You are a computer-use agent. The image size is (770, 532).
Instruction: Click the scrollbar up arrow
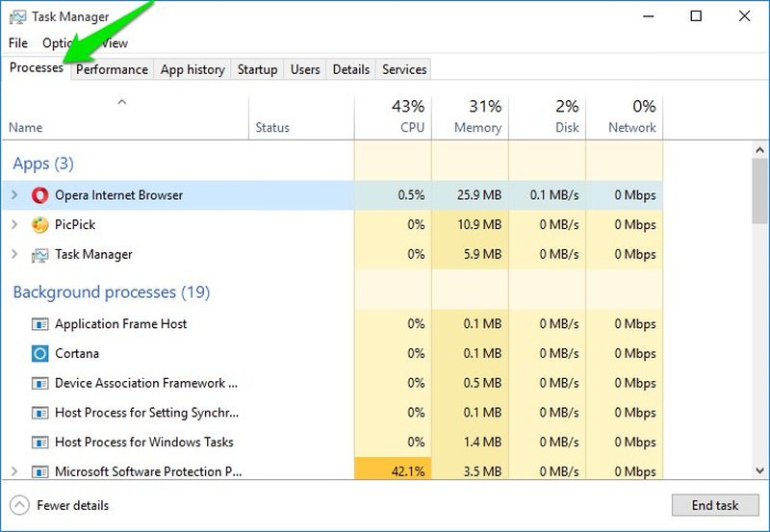(x=760, y=150)
